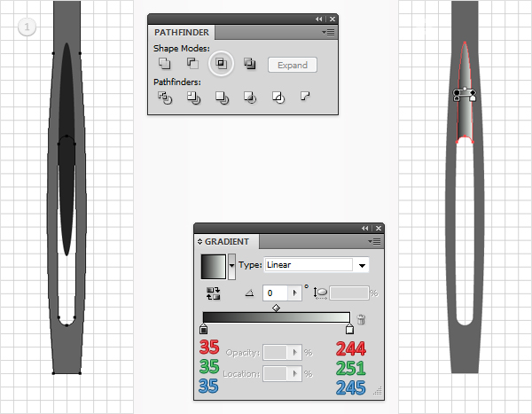Select the PATHFINDER panel tab
Viewport: 532px width, 414px height.
click(181, 33)
